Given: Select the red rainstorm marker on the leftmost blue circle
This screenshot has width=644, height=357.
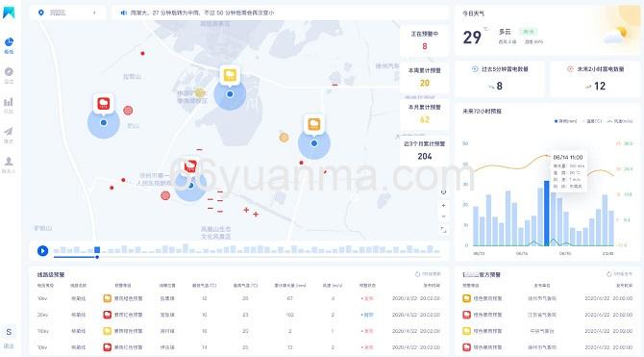Looking at the screenshot, I should [104, 104].
